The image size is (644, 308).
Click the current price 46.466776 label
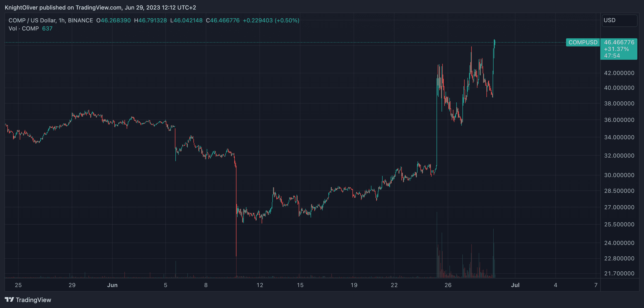[x=619, y=42]
